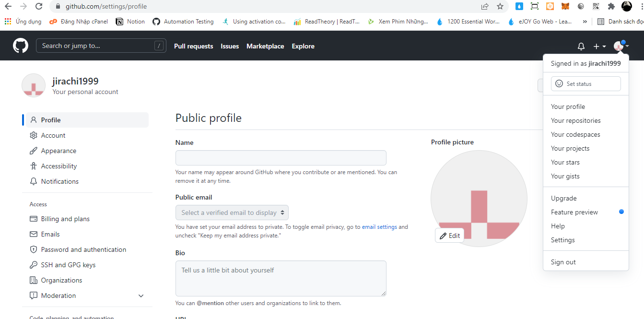
Task: Open the Appearance settings page
Action: pyautogui.click(x=59, y=151)
